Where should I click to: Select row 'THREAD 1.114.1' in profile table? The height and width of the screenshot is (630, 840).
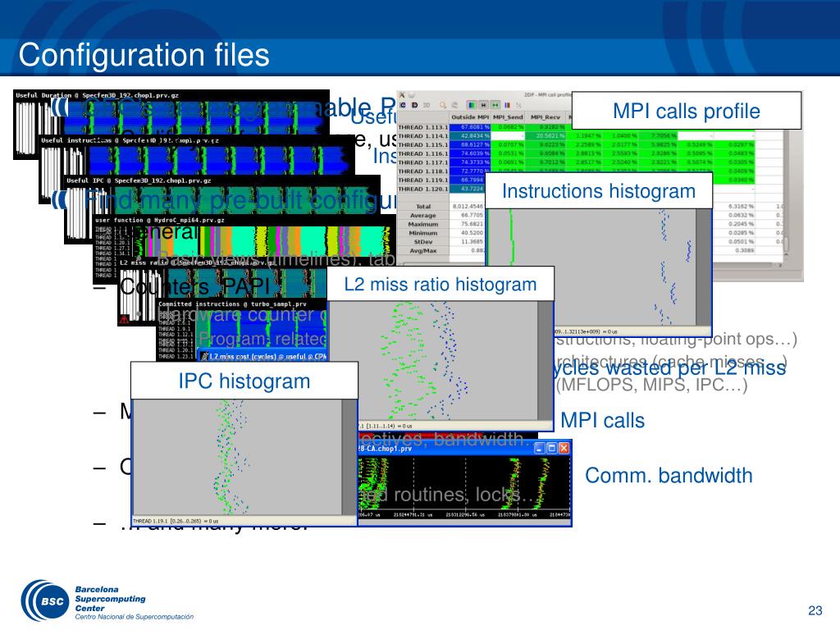point(422,136)
